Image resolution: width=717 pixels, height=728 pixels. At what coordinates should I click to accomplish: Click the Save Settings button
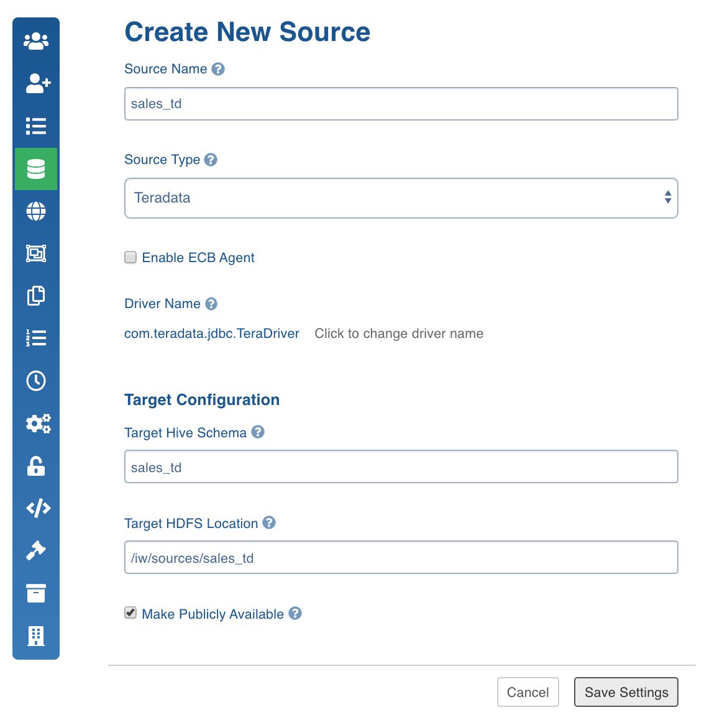[626, 692]
